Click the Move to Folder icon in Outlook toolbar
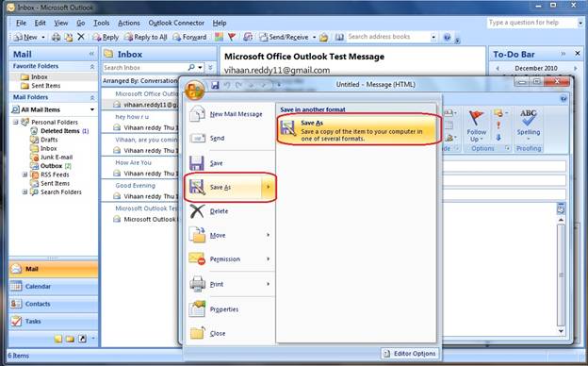Screen dimensions: 588x366 [68, 37]
